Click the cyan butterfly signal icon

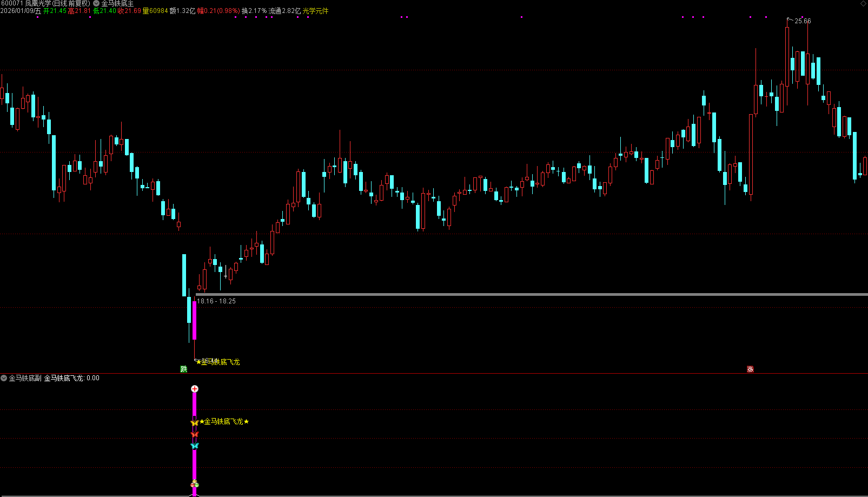(195, 446)
